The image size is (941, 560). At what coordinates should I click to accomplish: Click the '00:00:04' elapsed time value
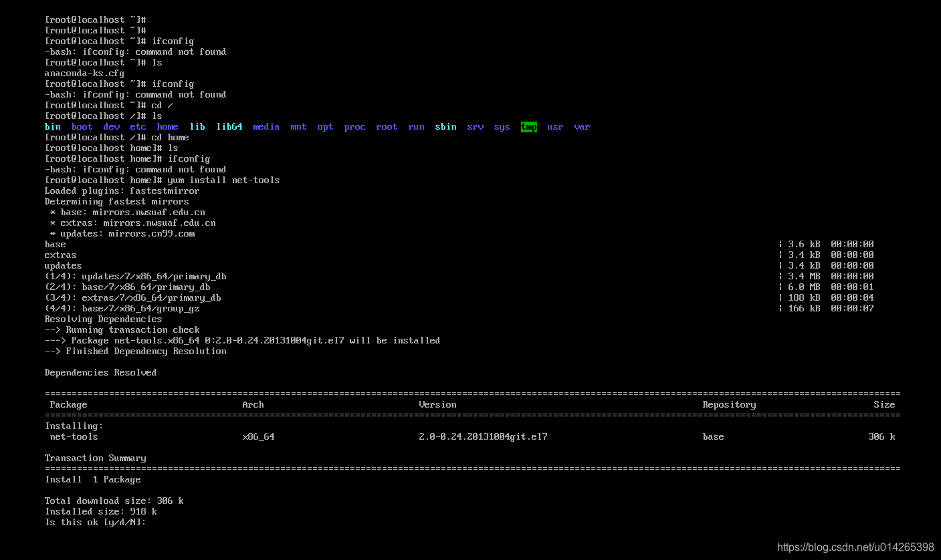(853, 298)
